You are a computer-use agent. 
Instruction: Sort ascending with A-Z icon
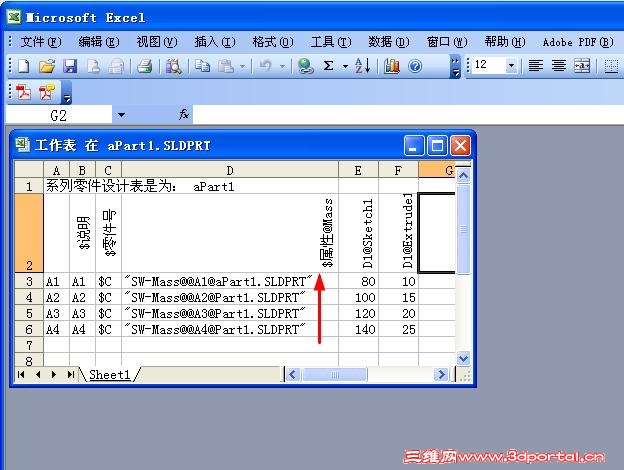(363, 66)
